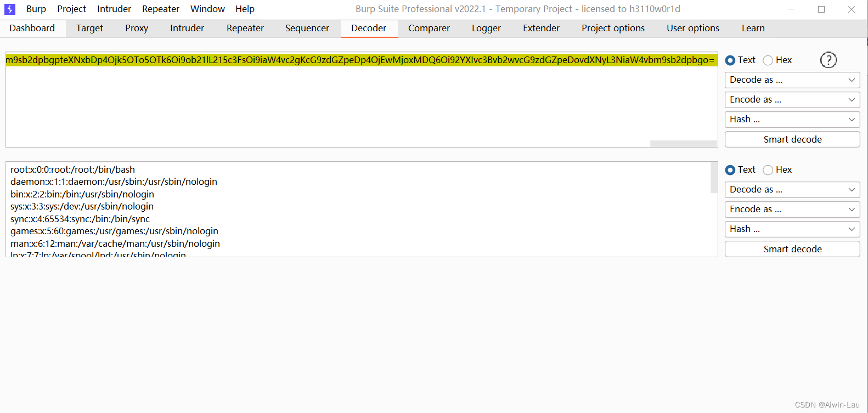Switch to the Dashboard tab
This screenshot has width=868, height=413.
click(x=32, y=29)
